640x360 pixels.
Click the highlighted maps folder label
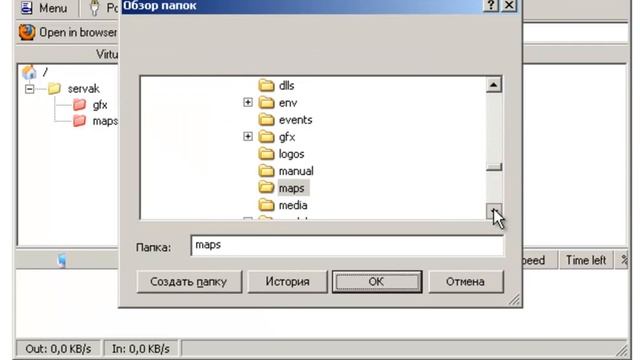pyautogui.click(x=292, y=188)
